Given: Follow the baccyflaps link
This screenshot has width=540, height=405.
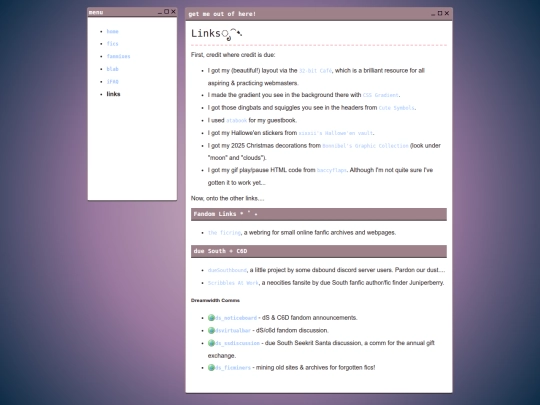Looking at the screenshot, I should 332,170.
